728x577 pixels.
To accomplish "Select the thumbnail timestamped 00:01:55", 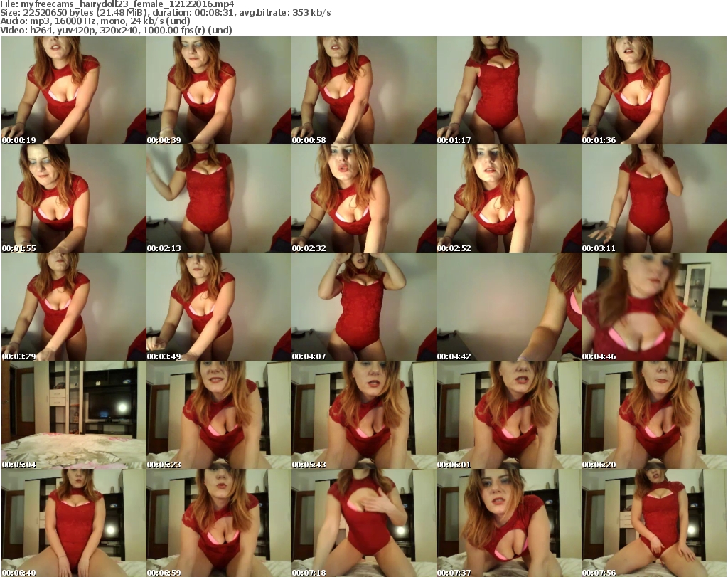I will pyautogui.click(x=74, y=198).
